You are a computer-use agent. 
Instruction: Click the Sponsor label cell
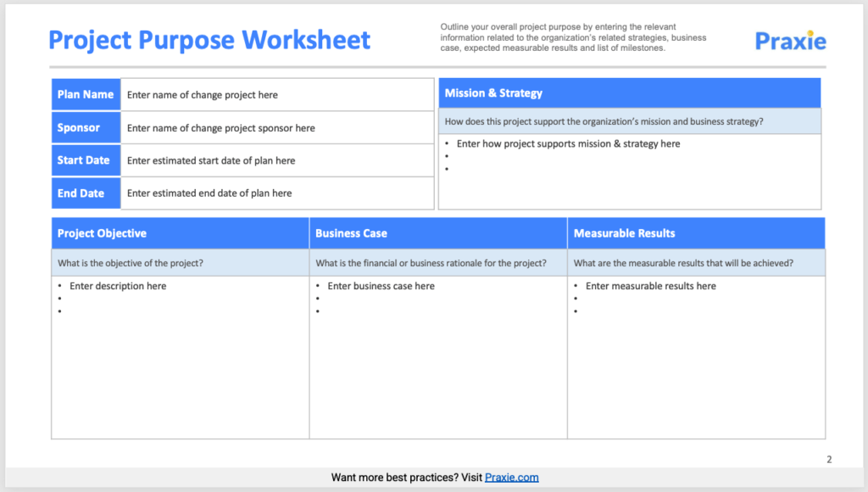pos(86,127)
